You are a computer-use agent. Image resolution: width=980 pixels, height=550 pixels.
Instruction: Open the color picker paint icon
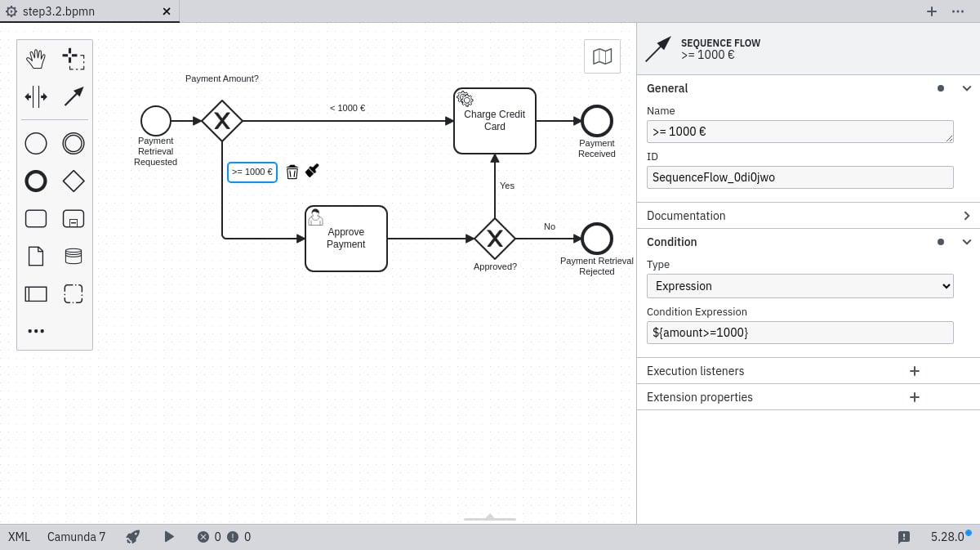pyautogui.click(x=312, y=171)
